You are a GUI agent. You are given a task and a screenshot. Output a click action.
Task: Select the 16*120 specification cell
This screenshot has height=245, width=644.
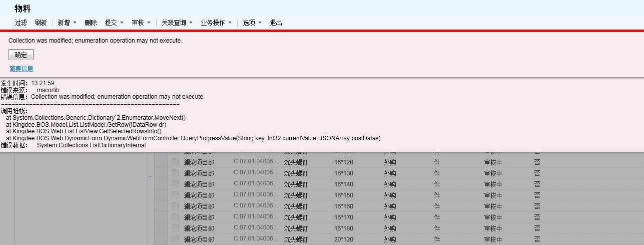[343, 162]
